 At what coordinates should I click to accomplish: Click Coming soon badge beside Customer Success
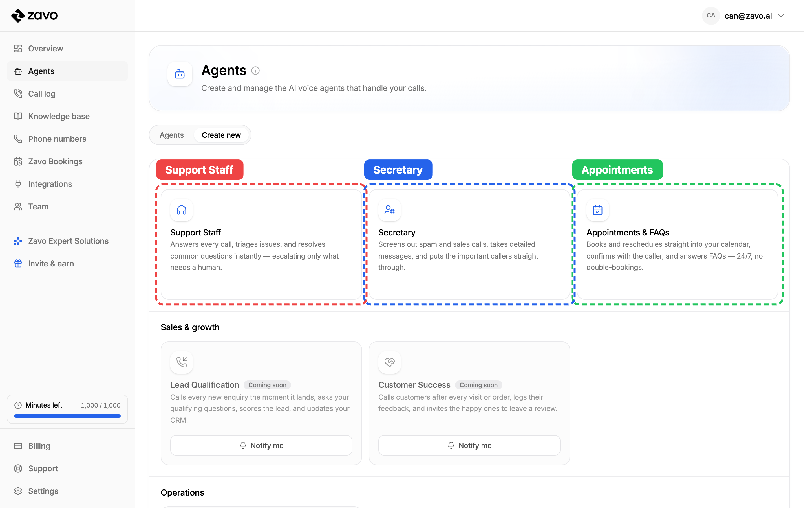[x=479, y=385]
